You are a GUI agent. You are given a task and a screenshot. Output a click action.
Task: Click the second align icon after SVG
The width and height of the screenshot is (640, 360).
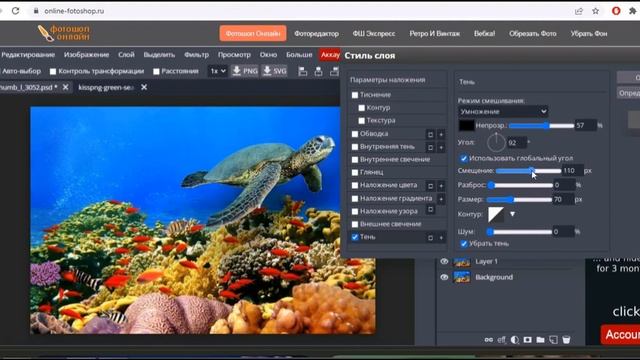[318, 71]
